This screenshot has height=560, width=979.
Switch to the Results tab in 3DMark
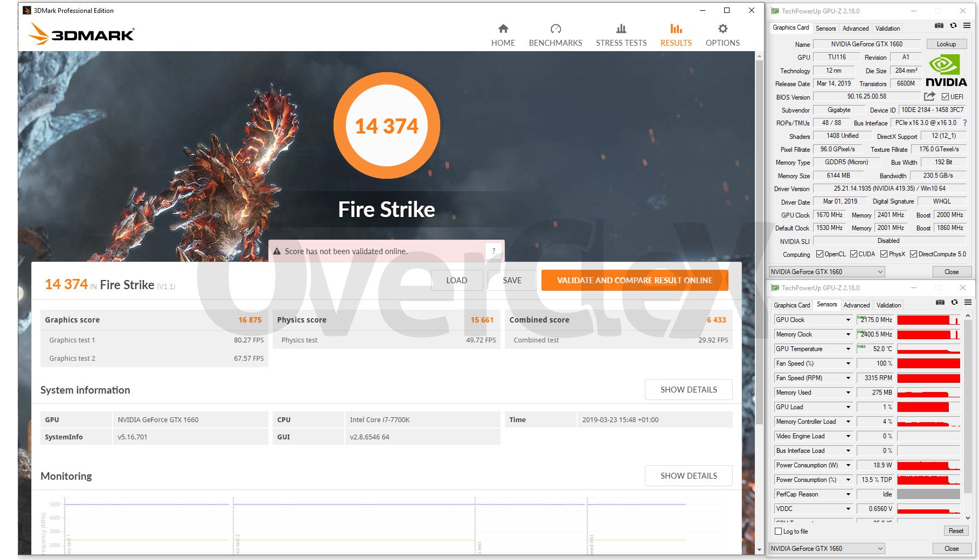[676, 35]
